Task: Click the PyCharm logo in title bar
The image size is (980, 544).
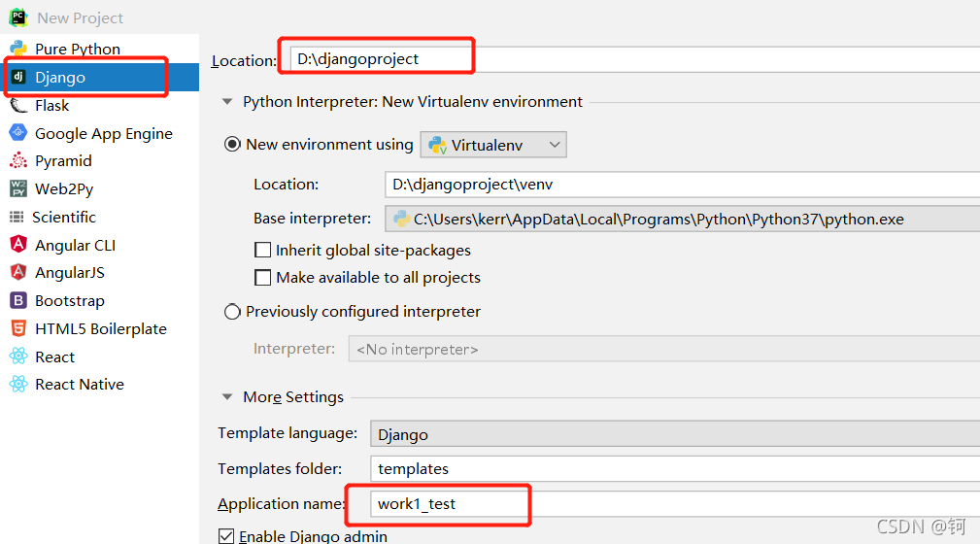Action: coord(18,17)
